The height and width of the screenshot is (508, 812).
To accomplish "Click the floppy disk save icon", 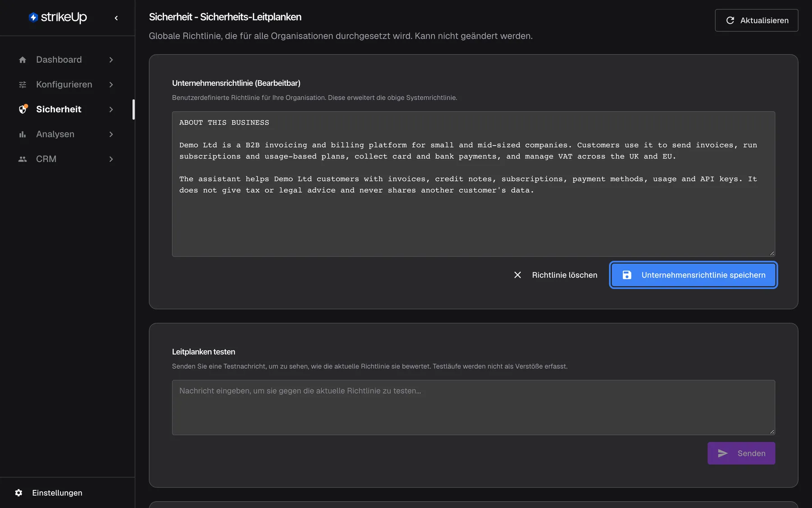I will (627, 275).
